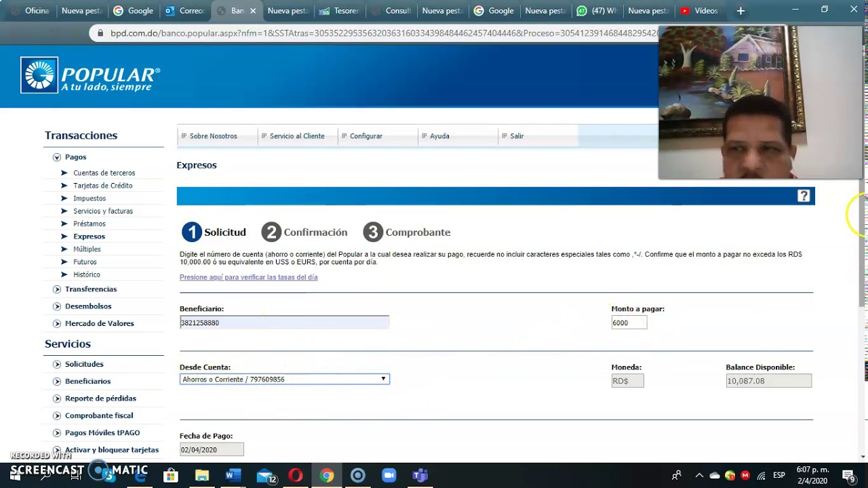Click the browser address bar URL

[x=384, y=33]
